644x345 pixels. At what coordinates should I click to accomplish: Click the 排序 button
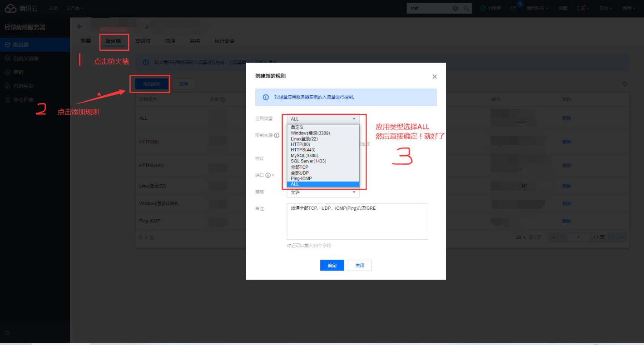pos(183,84)
